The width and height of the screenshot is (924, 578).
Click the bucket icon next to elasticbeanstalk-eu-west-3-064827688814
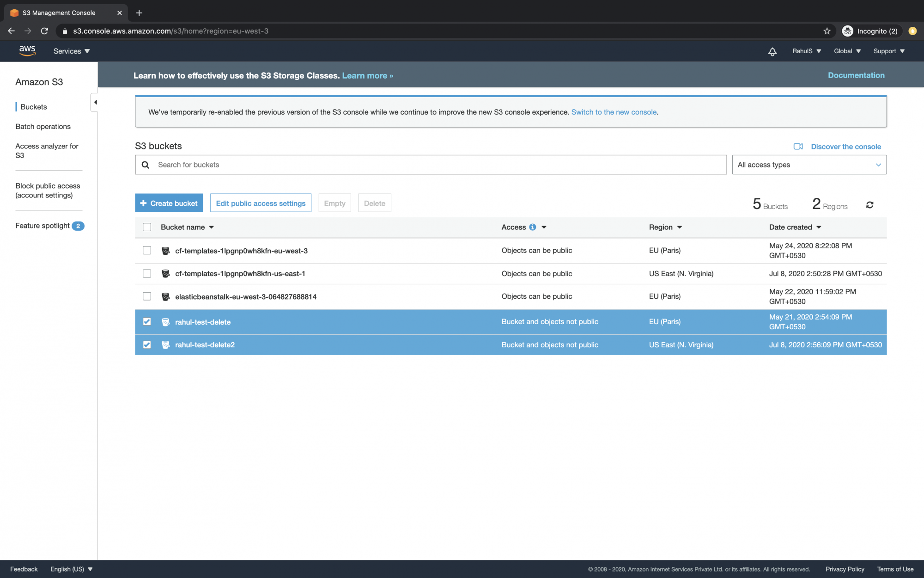[x=165, y=296]
